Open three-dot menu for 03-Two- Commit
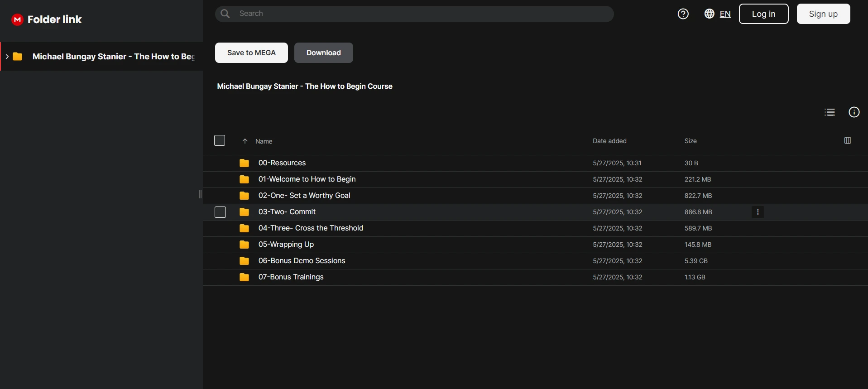This screenshot has height=389, width=868. point(758,212)
